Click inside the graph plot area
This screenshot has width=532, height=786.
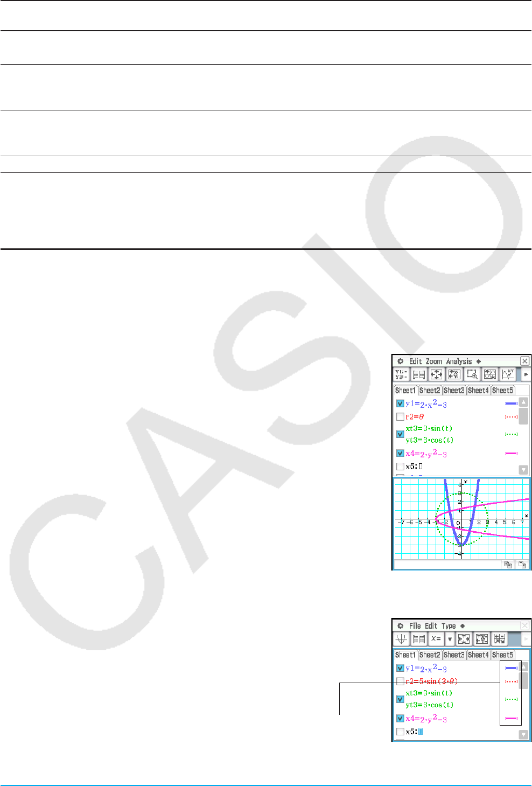coord(461,519)
